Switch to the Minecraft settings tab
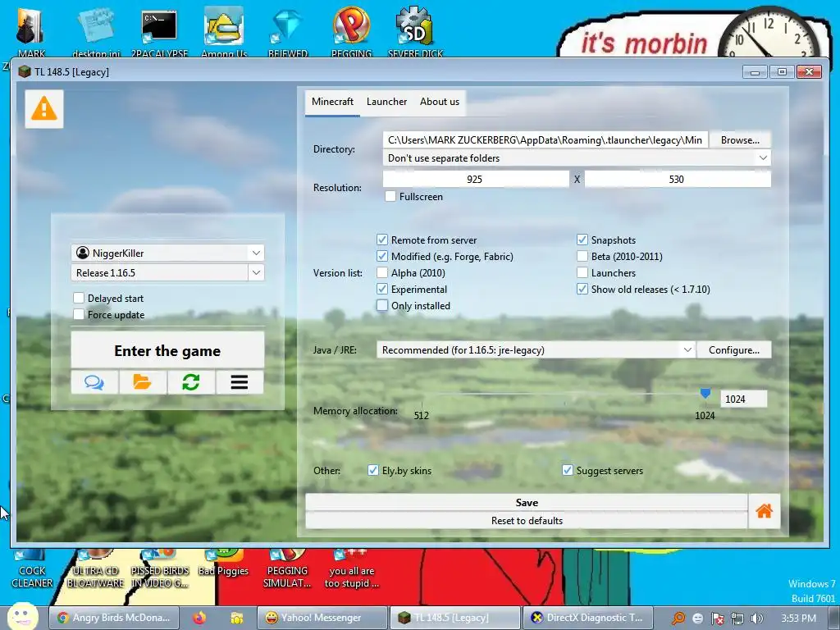840x630 pixels. pos(332,102)
